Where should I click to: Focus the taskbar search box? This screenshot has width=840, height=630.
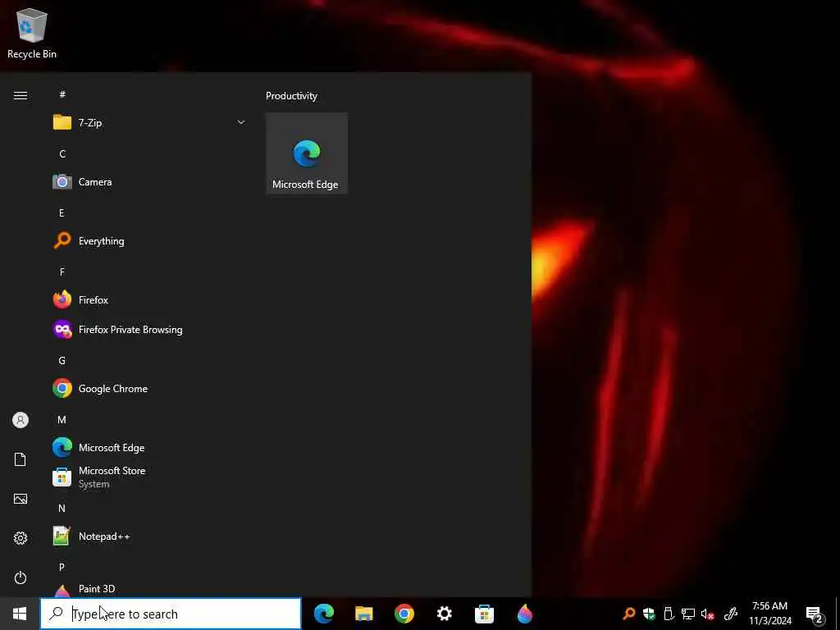click(x=171, y=614)
